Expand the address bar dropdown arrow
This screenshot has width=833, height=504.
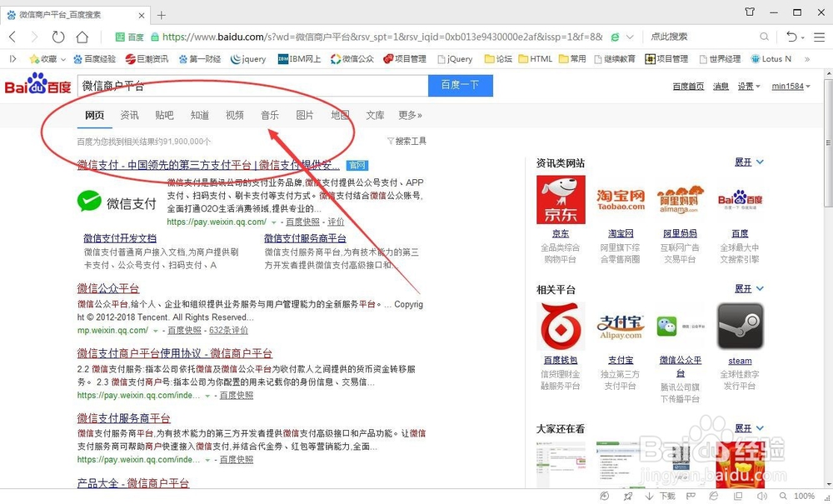[630, 37]
